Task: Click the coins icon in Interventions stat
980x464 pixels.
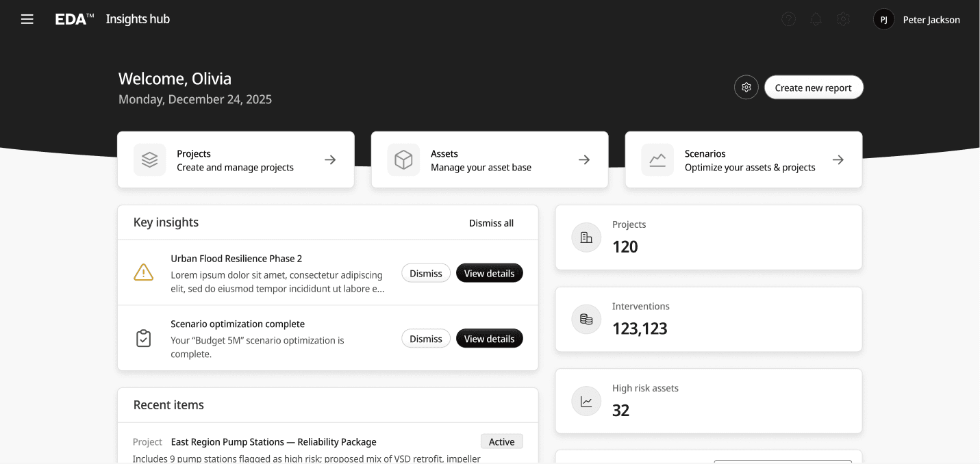Action: point(586,319)
